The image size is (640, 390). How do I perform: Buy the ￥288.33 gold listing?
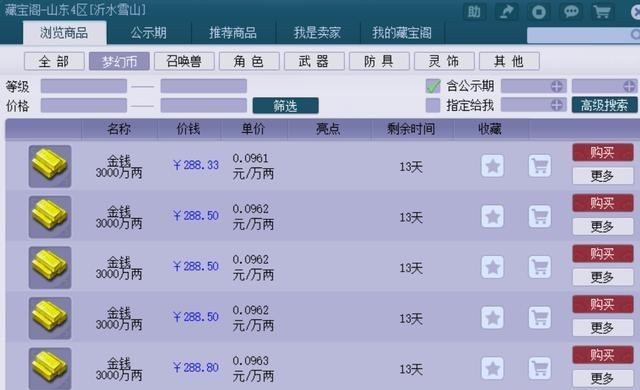603,153
